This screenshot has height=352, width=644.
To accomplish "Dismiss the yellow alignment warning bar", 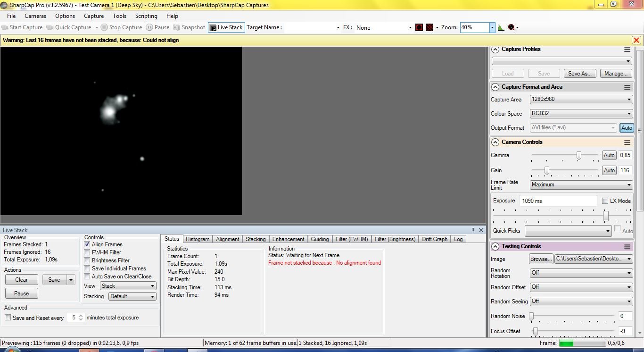I will pos(636,40).
